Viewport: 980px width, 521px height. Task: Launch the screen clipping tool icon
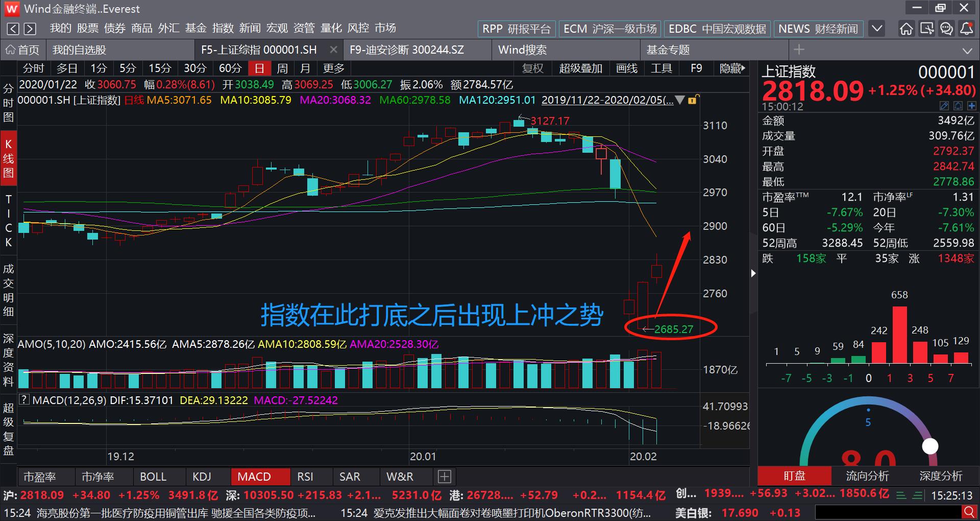927,29
